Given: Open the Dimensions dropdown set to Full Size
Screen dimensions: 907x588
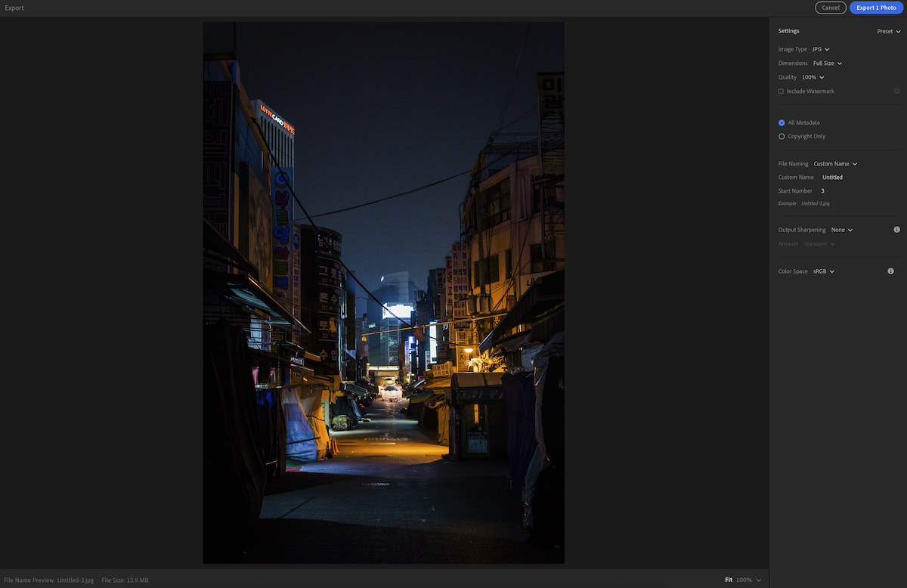Looking at the screenshot, I should (x=826, y=63).
